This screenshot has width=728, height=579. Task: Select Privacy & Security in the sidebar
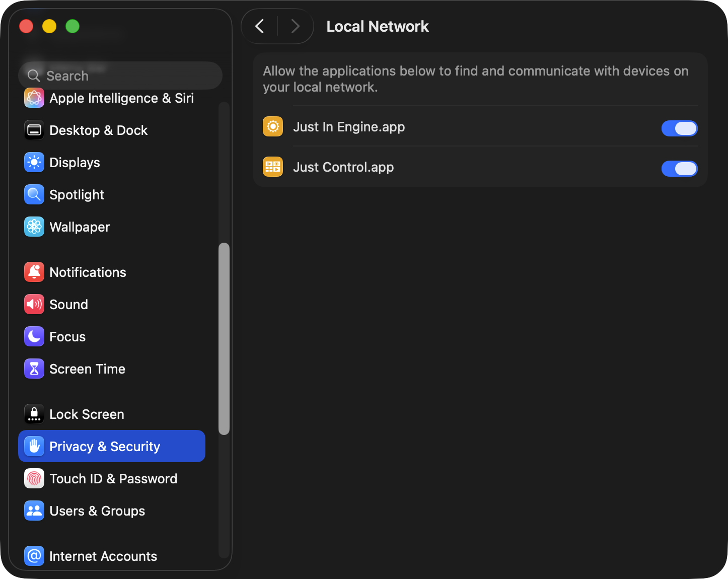click(x=112, y=446)
